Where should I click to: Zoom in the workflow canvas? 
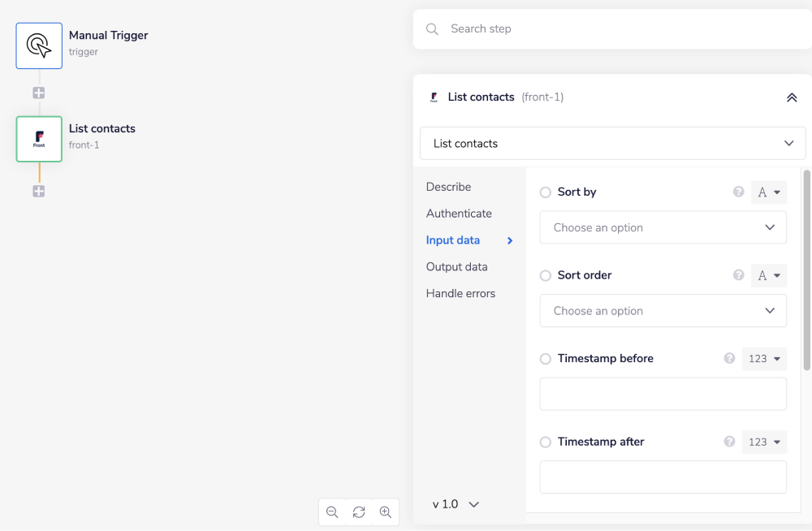pyautogui.click(x=386, y=512)
